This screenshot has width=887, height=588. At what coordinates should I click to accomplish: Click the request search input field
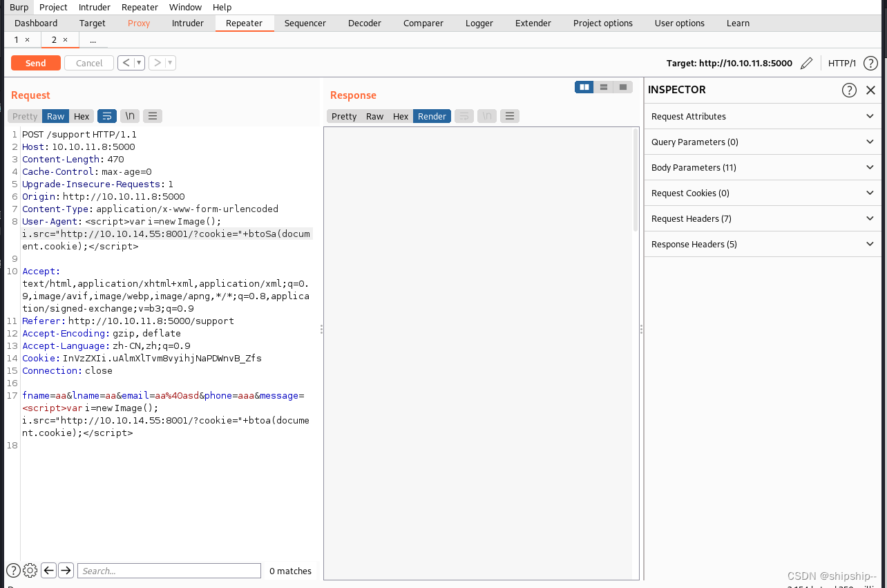point(169,571)
